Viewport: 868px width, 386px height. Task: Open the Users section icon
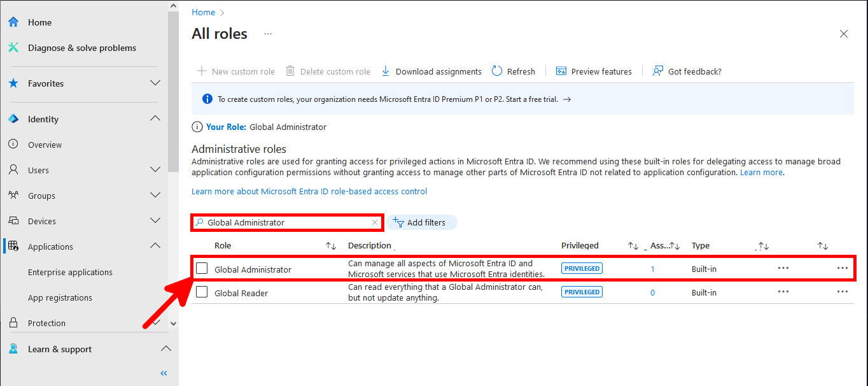[x=13, y=169]
